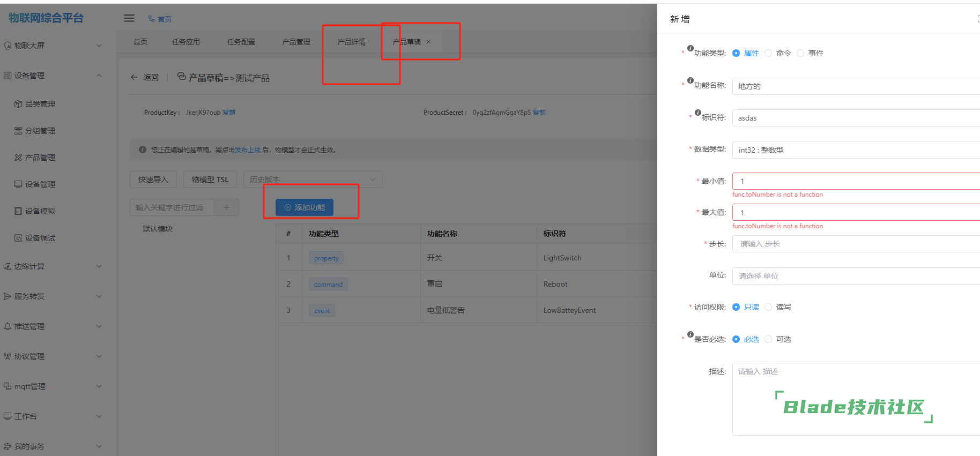Select the 可选 optional radio
This screenshot has height=456, width=980.
(x=768, y=339)
